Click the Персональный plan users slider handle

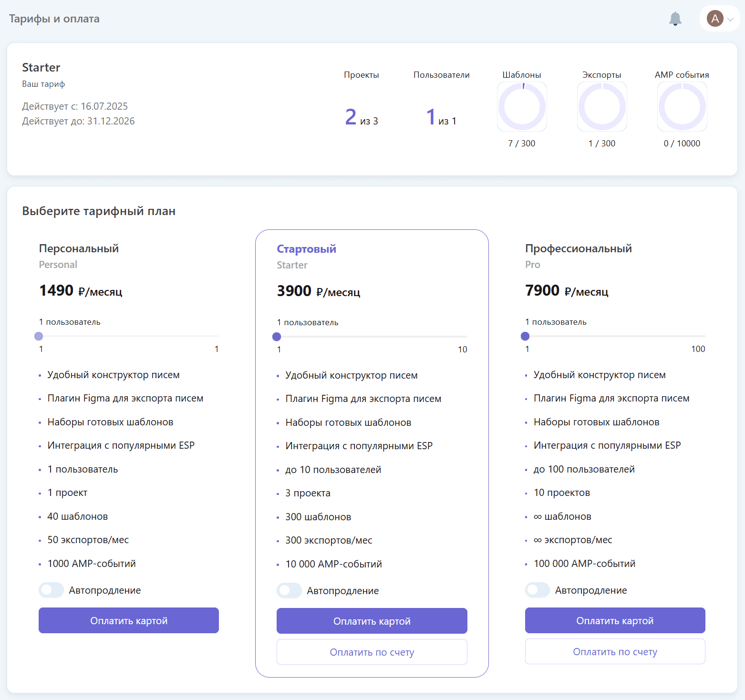coord(39,336)
